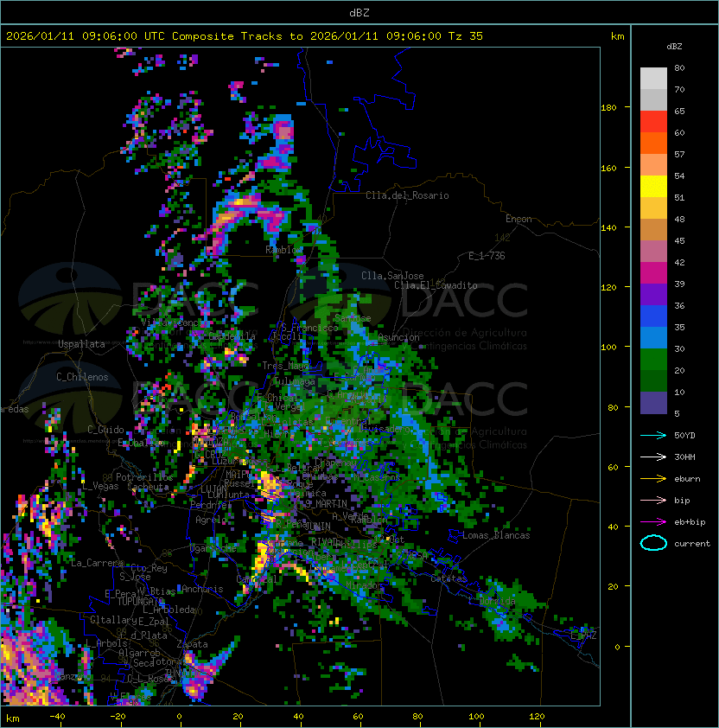Click the 'eburn' legend label
Image resolution: width=719 pixels, height=728 pixels.
click(687, 479)
